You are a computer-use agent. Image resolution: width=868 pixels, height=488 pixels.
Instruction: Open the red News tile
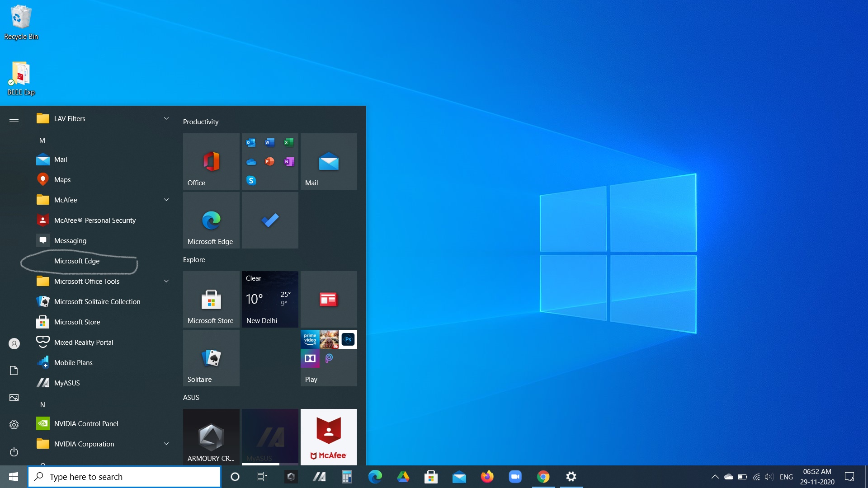point(329,299)
